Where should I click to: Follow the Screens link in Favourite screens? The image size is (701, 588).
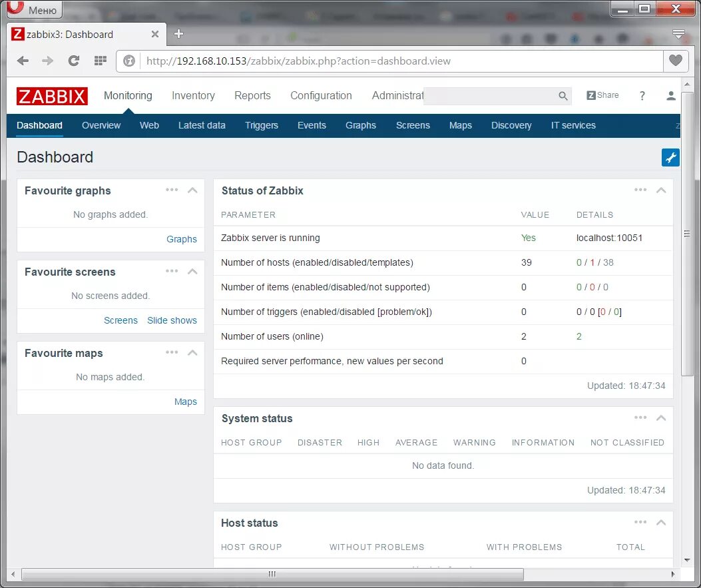120,320
